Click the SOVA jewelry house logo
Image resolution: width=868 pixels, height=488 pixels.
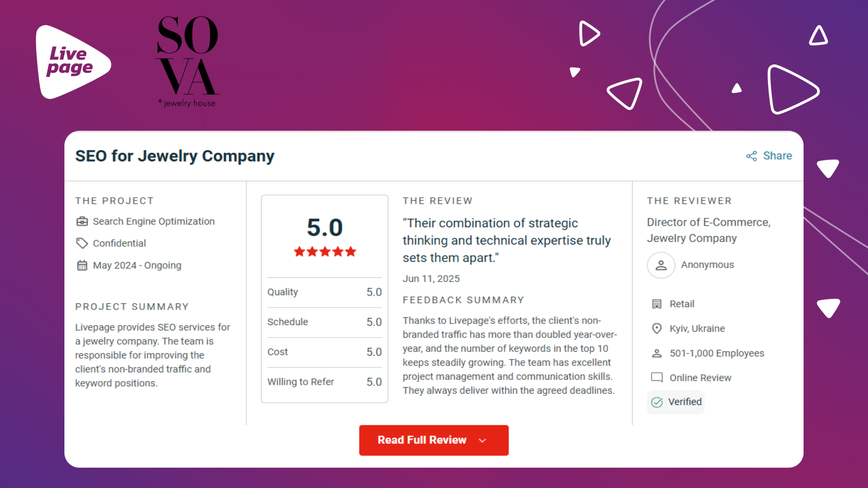click(x=187, y=61)
